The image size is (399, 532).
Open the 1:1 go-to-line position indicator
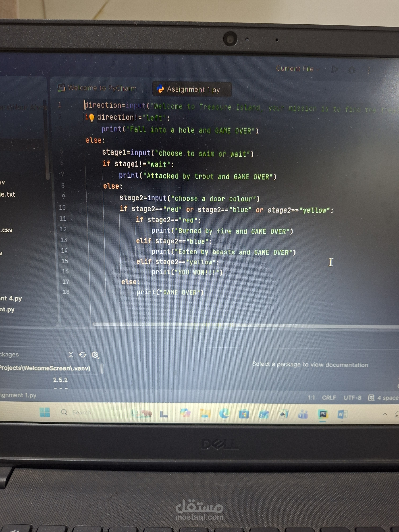pos(311,398)
